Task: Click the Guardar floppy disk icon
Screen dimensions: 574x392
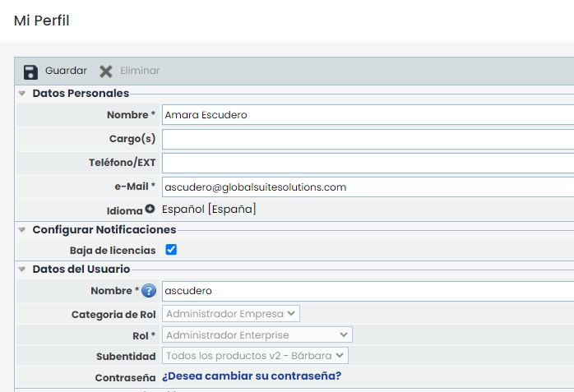Action: point(31,71)
